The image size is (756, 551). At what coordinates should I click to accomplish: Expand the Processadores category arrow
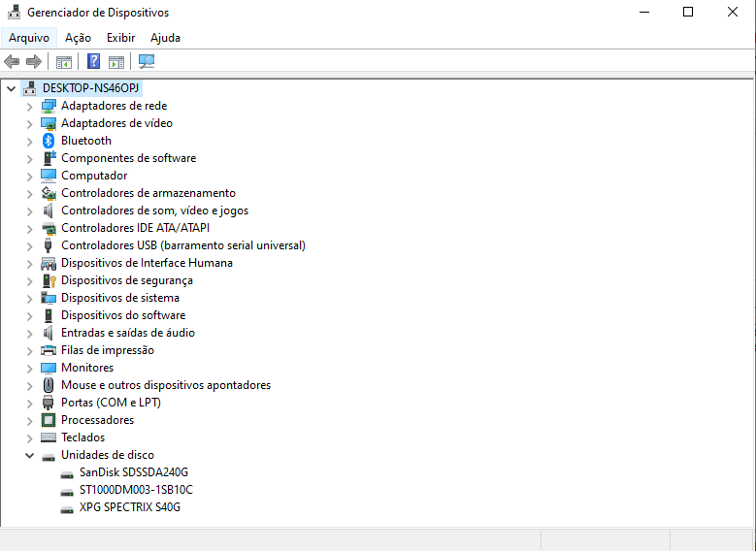pyautogui.click(x=29, y=420)
